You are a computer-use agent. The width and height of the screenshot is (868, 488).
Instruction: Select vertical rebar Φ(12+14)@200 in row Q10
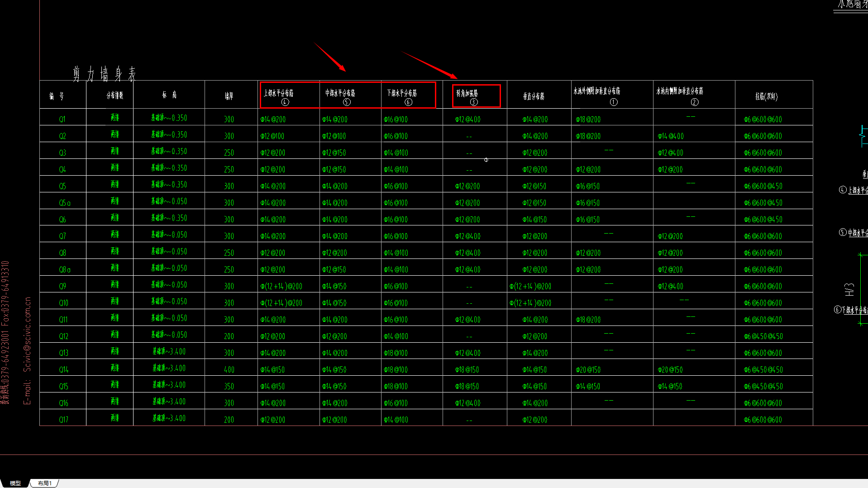(x=530, y=303)
